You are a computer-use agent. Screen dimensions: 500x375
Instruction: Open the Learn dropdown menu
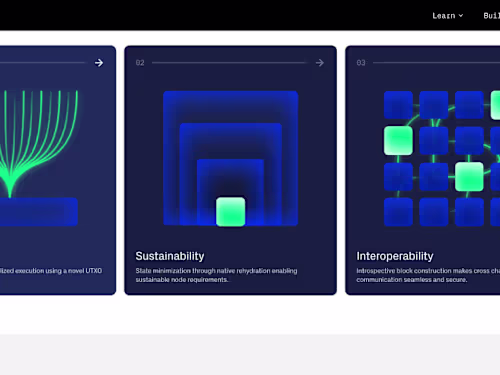point(448,16)
